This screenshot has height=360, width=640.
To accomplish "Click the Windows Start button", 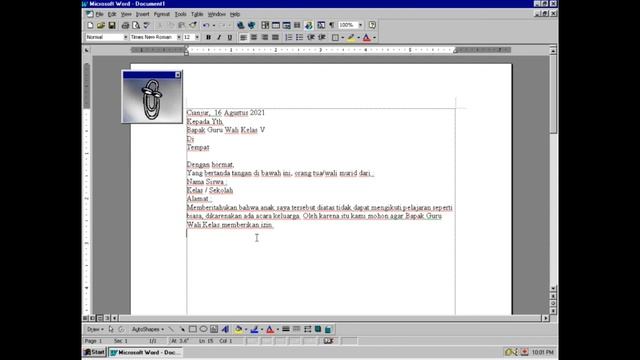I will click(94, 352).
